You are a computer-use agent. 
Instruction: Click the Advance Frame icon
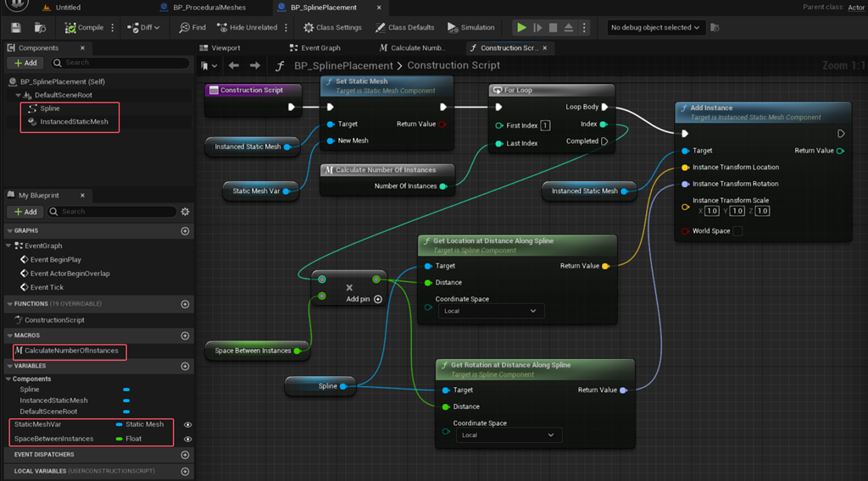(537, 28)
